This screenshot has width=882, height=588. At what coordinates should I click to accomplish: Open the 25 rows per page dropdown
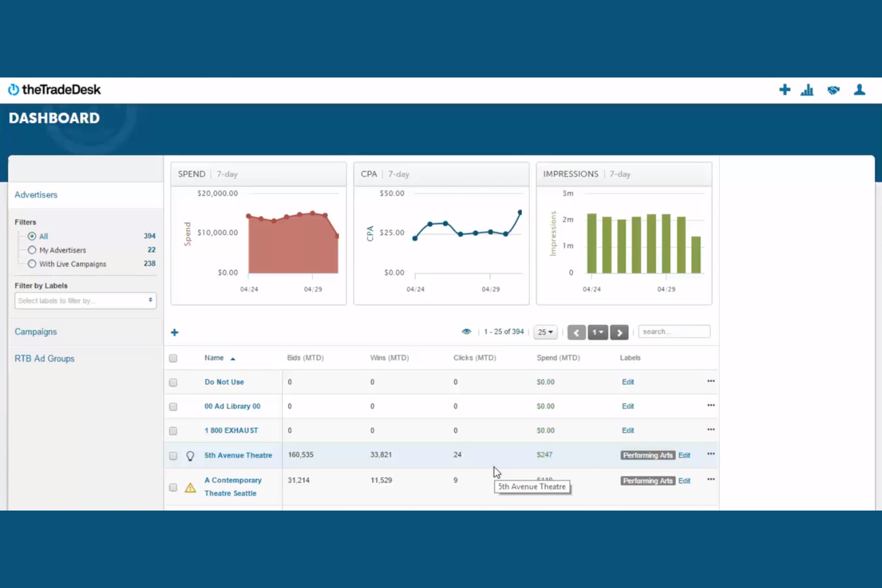(545, 332)
